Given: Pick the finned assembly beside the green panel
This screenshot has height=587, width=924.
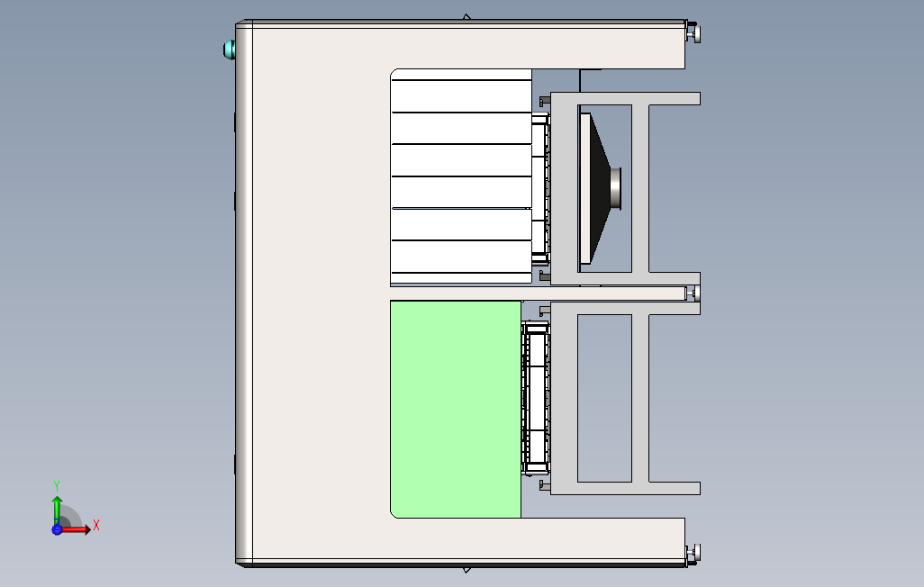Looking at the screenshot, I should coord(536,398).
